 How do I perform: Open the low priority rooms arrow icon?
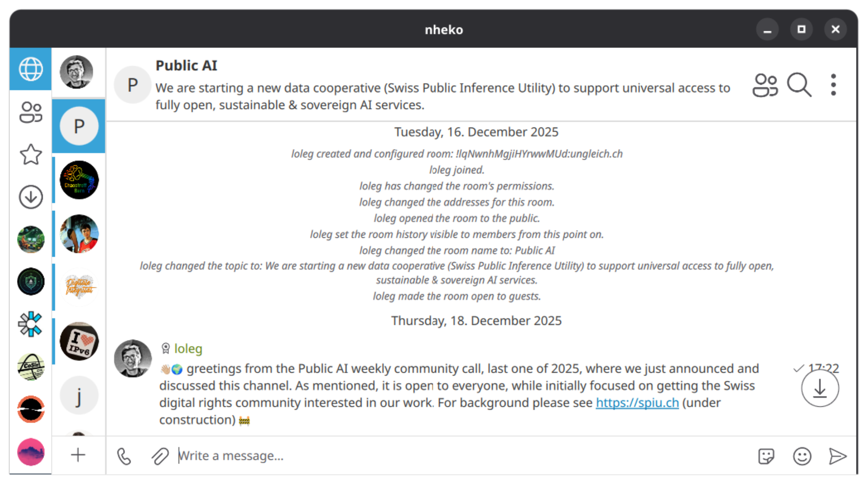click(x=31, y=197)
